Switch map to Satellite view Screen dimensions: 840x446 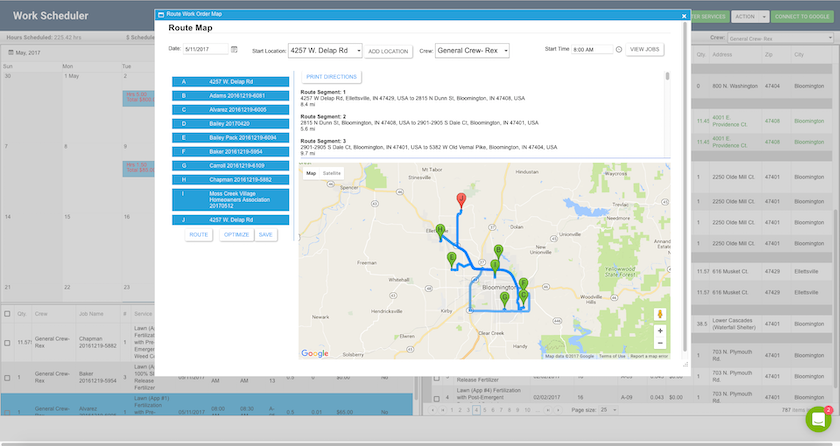(x=331, y=173)
